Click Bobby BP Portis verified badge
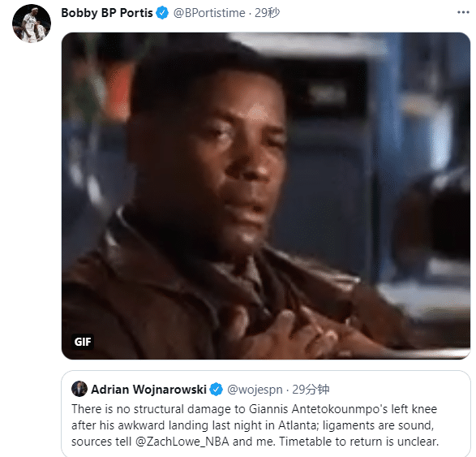Screen dimensions: 476x457 click(x=162, y=13)
